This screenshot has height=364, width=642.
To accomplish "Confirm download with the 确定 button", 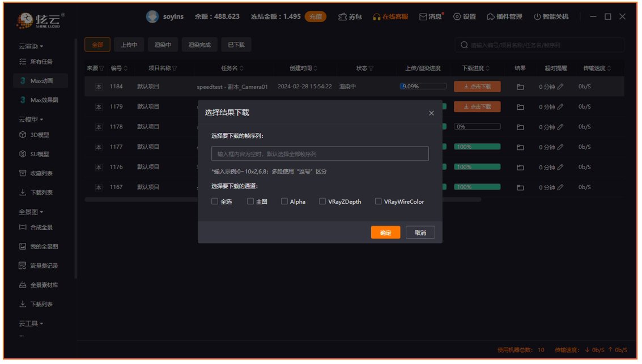I will [x=385, y=233].
